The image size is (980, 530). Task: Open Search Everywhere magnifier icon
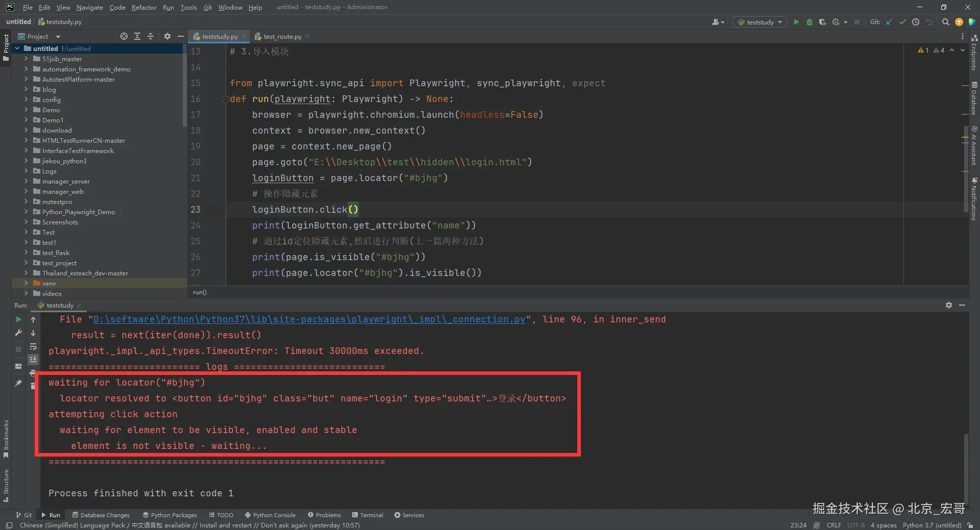click(x=946, y=22)
